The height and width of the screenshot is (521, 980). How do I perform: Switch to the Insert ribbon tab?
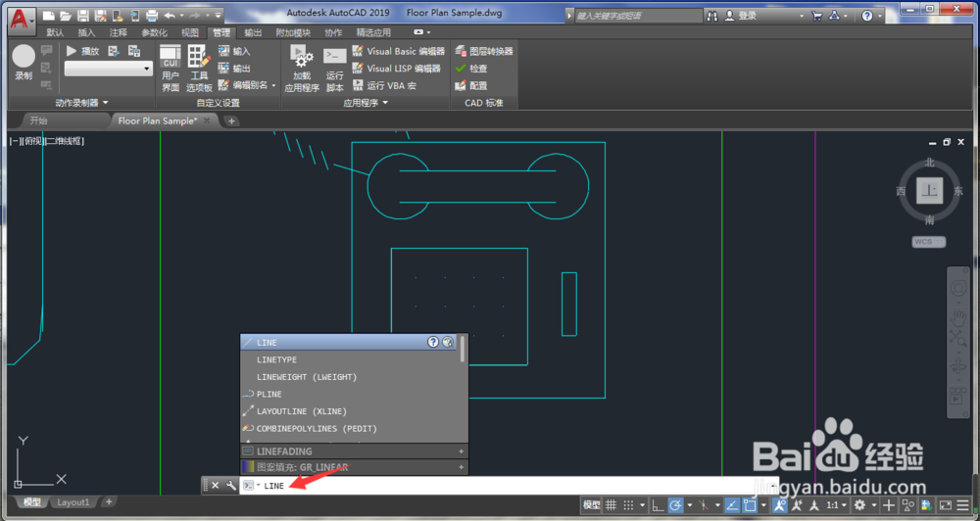pyautogui.click(x=86, y=32)
